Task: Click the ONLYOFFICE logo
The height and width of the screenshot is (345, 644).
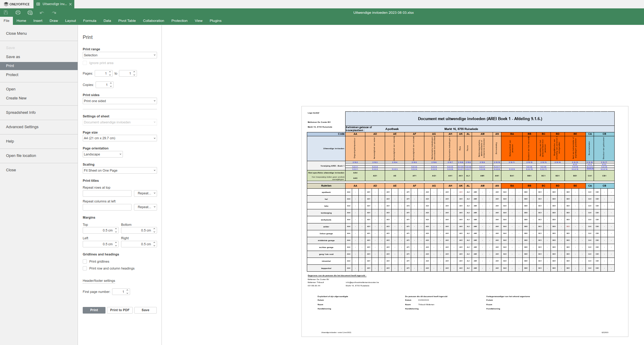Action: 16,4
